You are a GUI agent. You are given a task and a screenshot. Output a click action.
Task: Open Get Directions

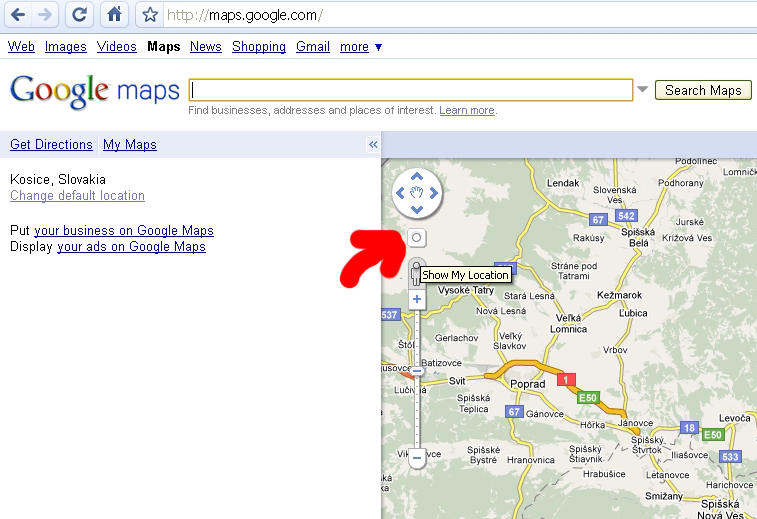pyautogui.click(x=51, y=144)
